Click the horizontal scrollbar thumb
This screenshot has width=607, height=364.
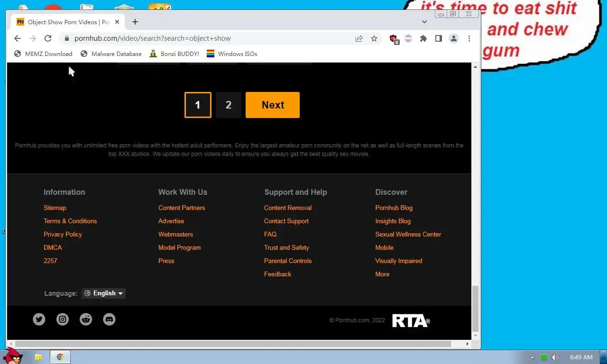[232, 344]
